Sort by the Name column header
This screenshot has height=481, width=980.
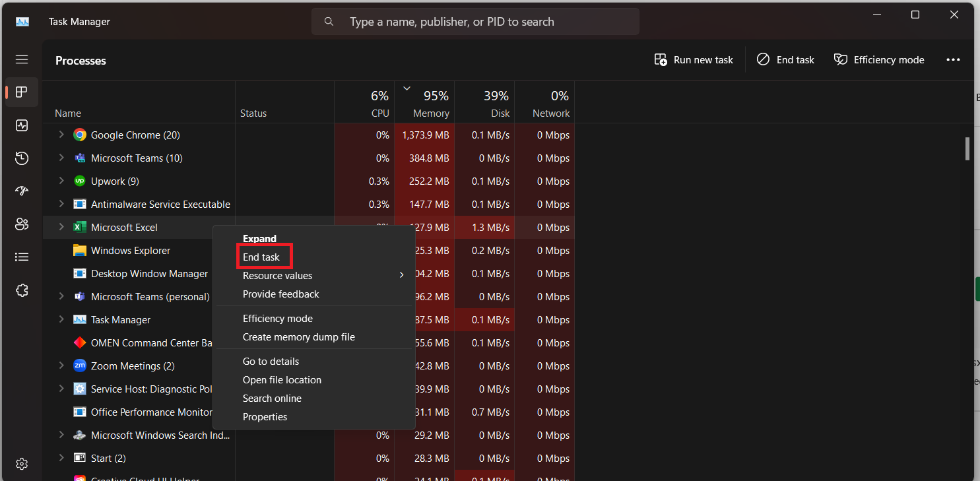coord(139,102)
